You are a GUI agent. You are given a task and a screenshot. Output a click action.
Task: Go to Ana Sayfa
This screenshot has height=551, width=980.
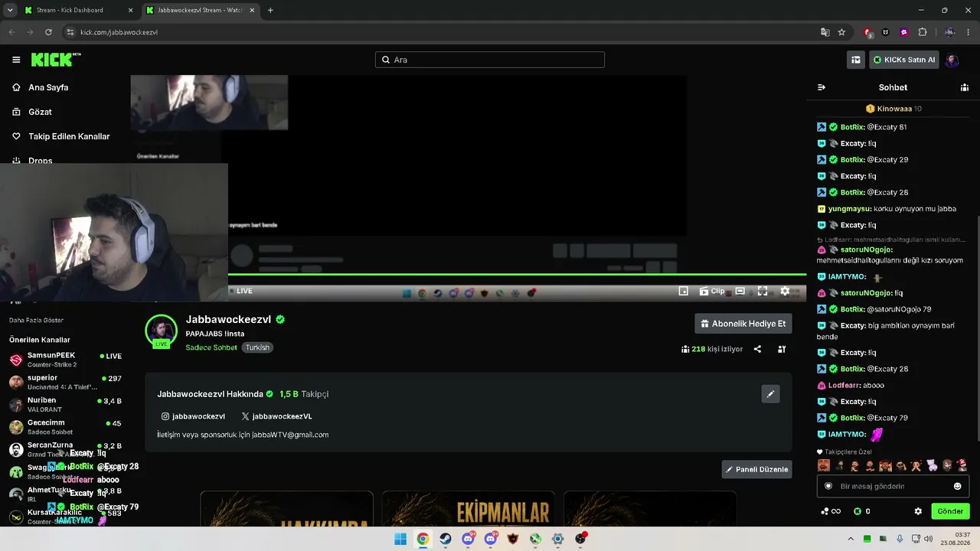(41, 87)
